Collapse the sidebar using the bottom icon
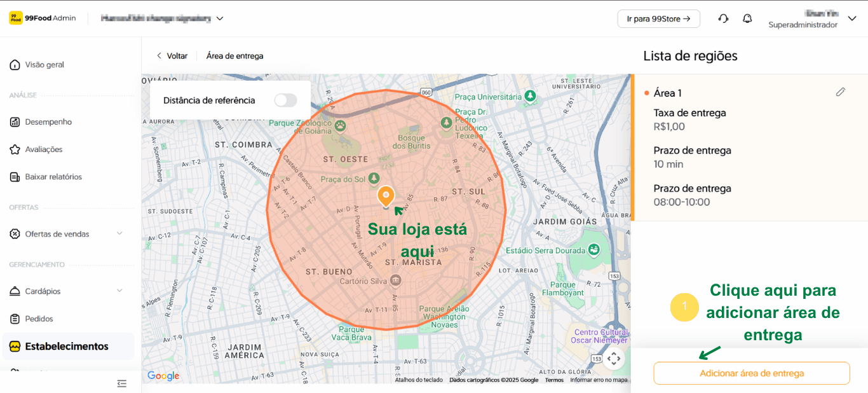Screen dimensions: 868x393 tap(122, 383)
